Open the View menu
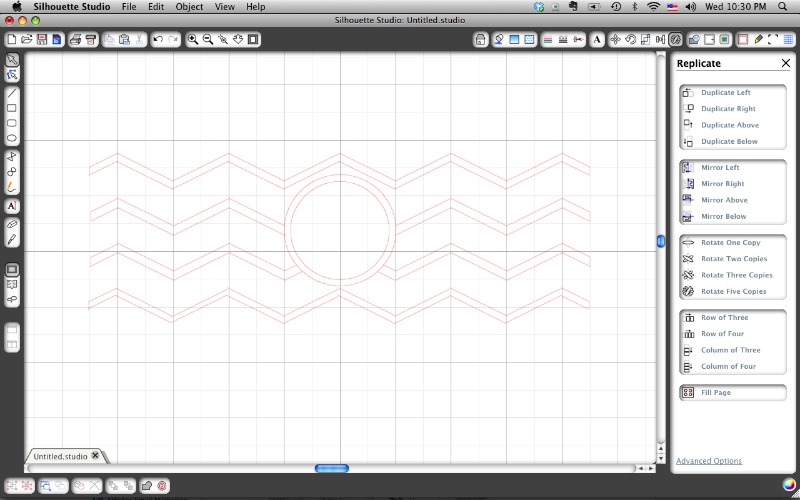 click(225, 7)
